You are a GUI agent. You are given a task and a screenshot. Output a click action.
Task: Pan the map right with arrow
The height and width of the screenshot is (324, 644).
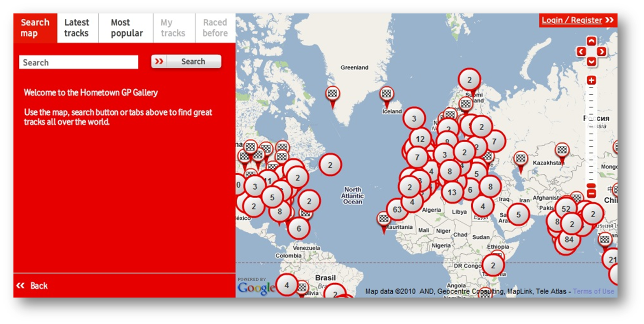pyautogui.click(x=602, y=52)
